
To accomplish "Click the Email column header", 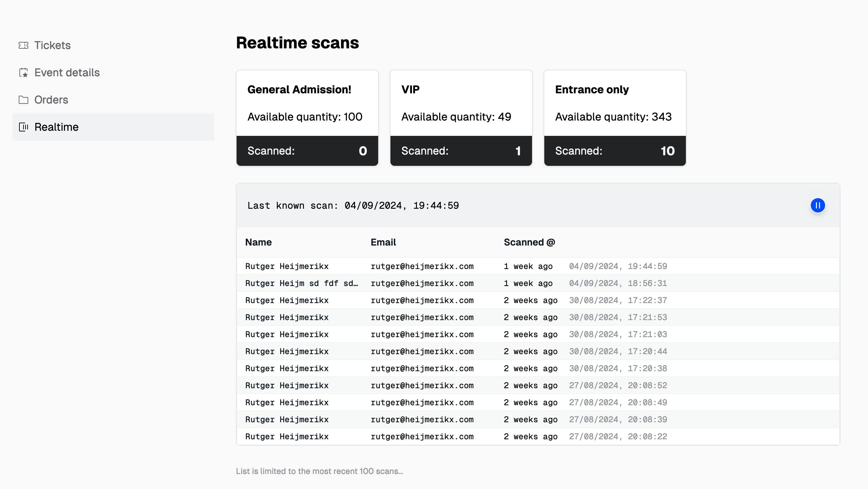I will click(383, 242).
